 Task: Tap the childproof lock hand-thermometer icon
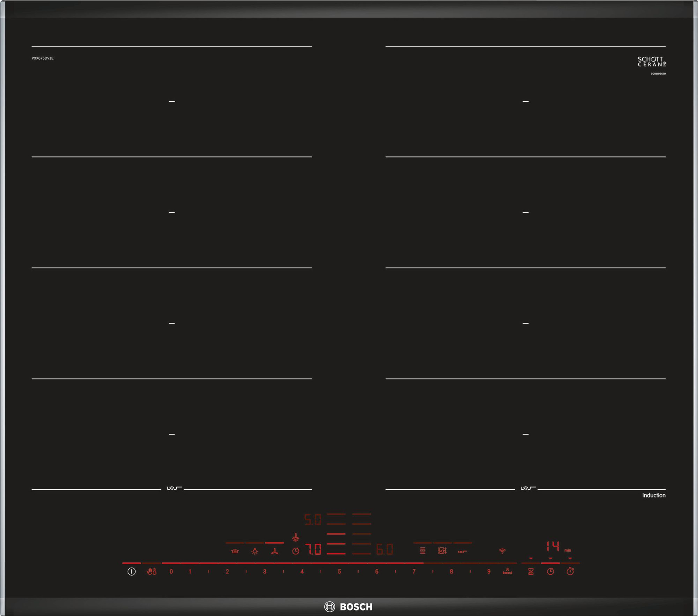(x=151, y=571)
